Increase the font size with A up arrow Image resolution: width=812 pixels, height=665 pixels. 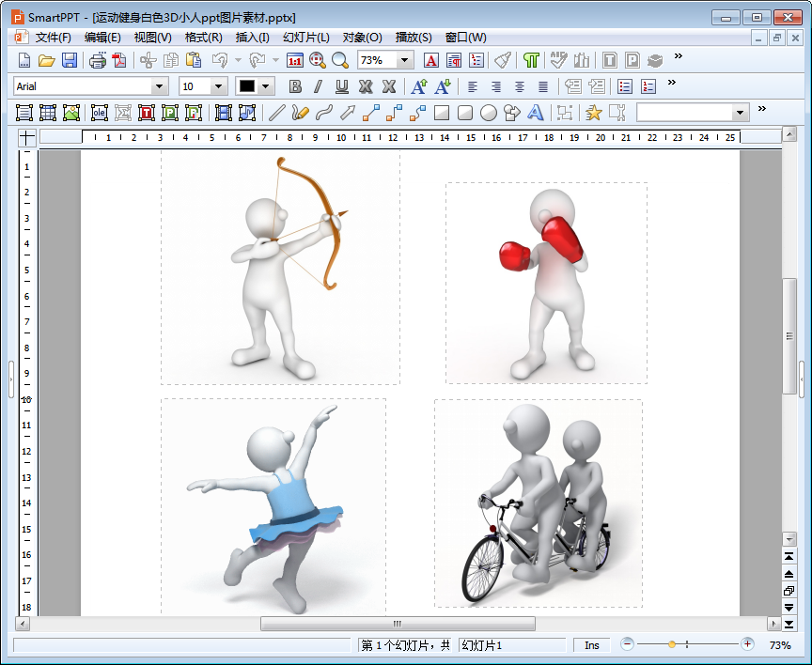coord(419,86)
